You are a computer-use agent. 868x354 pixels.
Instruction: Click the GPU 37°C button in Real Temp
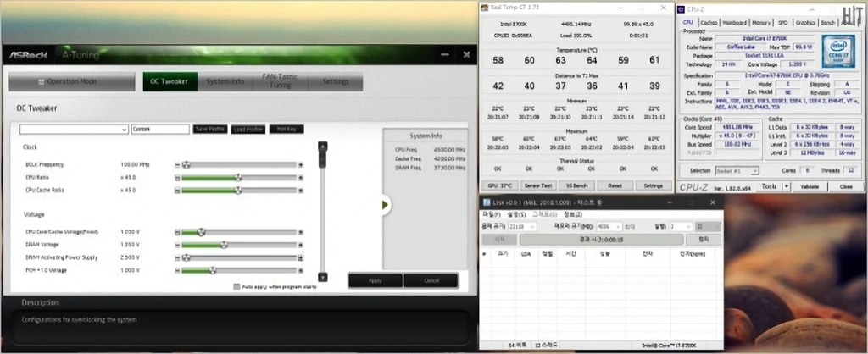(499, 185)
